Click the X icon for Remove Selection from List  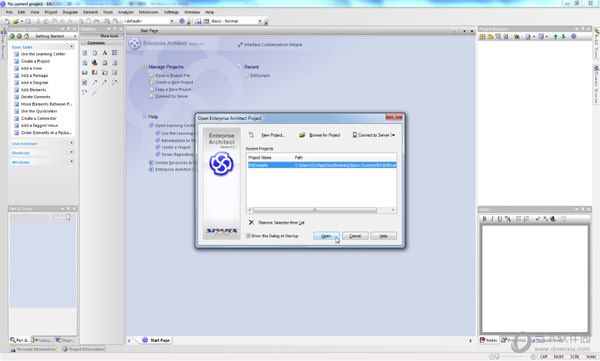click(251, 222)
